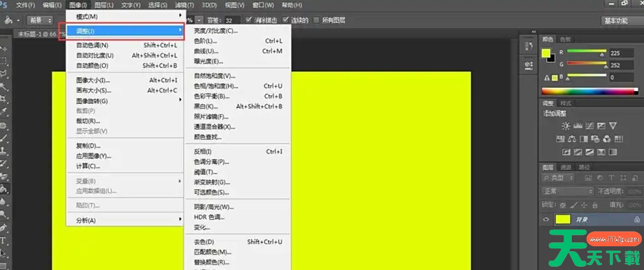Select the Magic Wand tool
The image size is (644, 270).
click(x=3, y=87)
